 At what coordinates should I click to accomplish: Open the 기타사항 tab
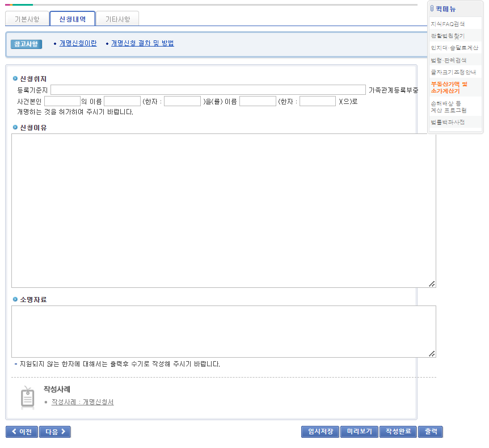click(117, 19)
